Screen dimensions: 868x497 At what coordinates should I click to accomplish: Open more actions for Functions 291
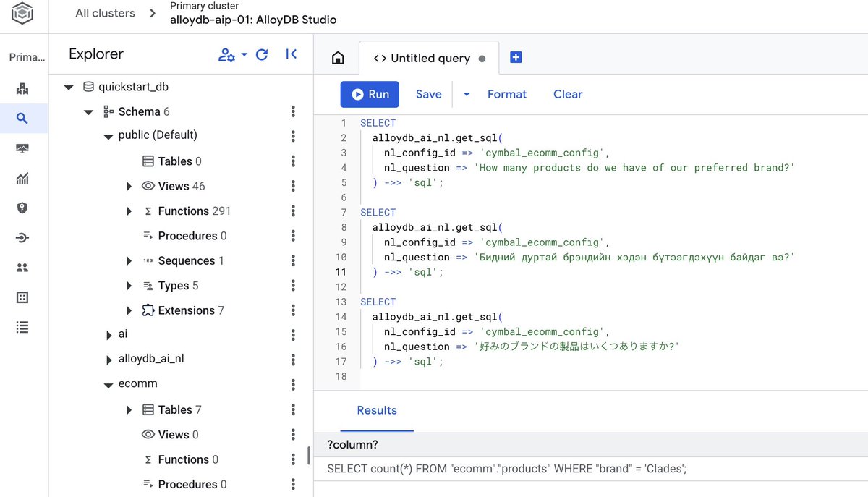[293, 211]
